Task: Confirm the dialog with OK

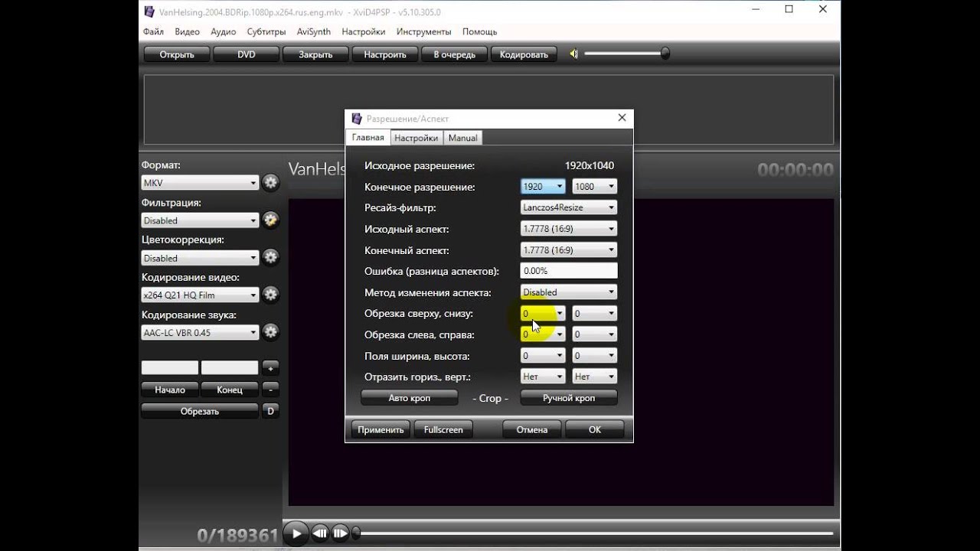Action: coord(595,429)
